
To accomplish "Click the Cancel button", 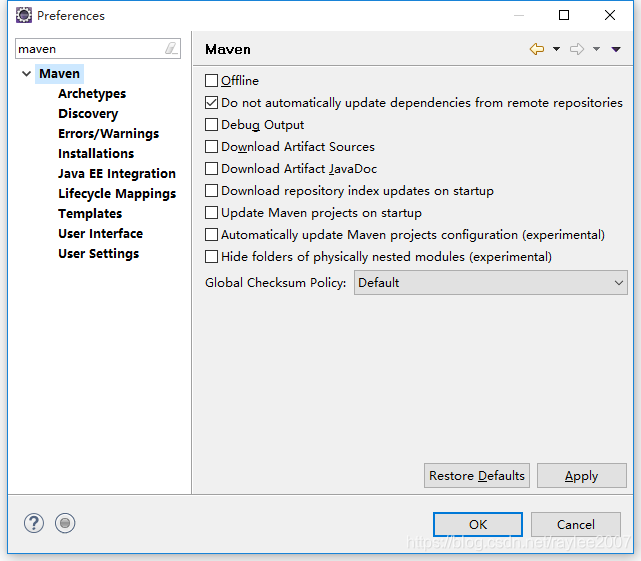I will point(576,525).
